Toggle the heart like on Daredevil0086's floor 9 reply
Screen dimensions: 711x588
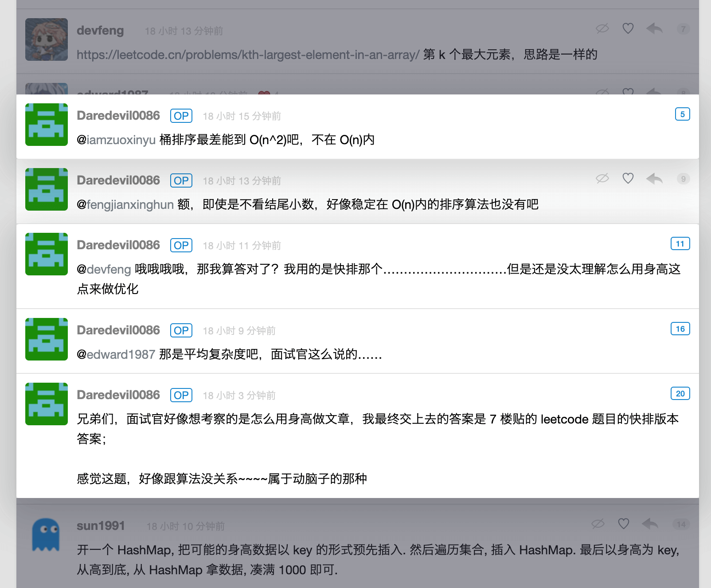pyautogui.click(x=628, y=179)
